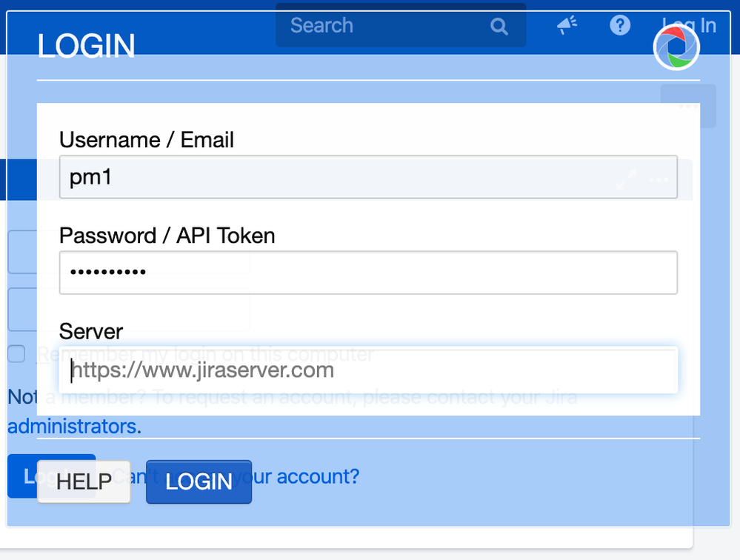Viewport: 740px width, 560px height.
Task: Click the shutter-style profile avatar icon
Action: coord(676,47)
